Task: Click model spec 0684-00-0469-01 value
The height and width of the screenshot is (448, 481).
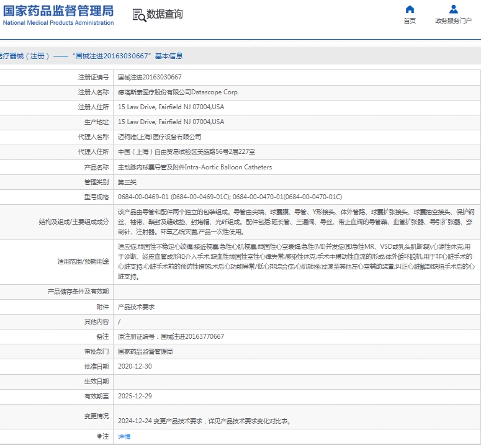Action: [x=230, y=197]
